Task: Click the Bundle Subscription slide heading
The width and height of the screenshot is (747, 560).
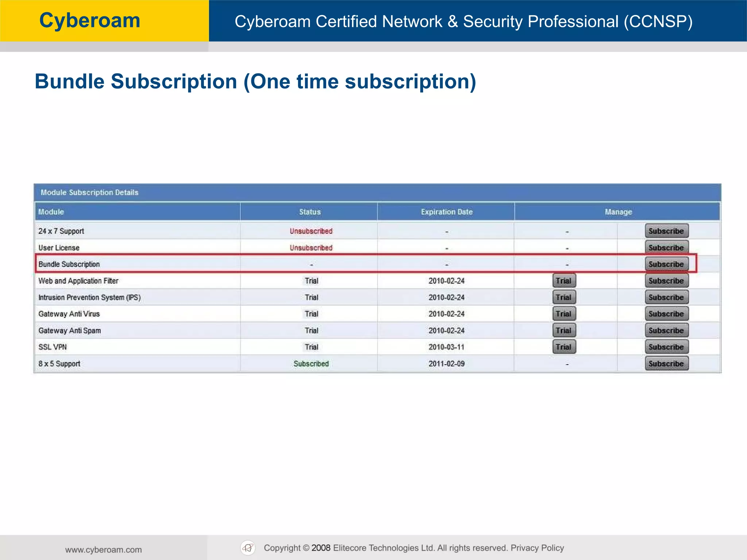Action: 255,81
